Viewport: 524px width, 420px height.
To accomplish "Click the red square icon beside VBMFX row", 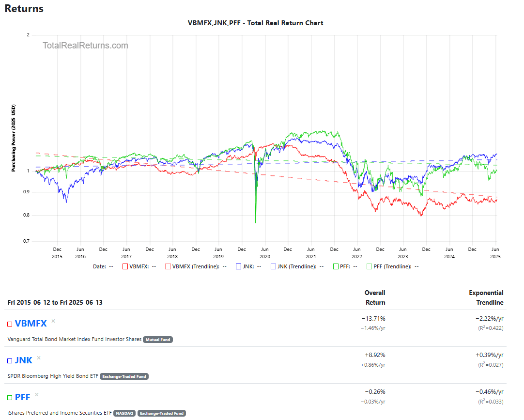I will [x=9, y=323].
